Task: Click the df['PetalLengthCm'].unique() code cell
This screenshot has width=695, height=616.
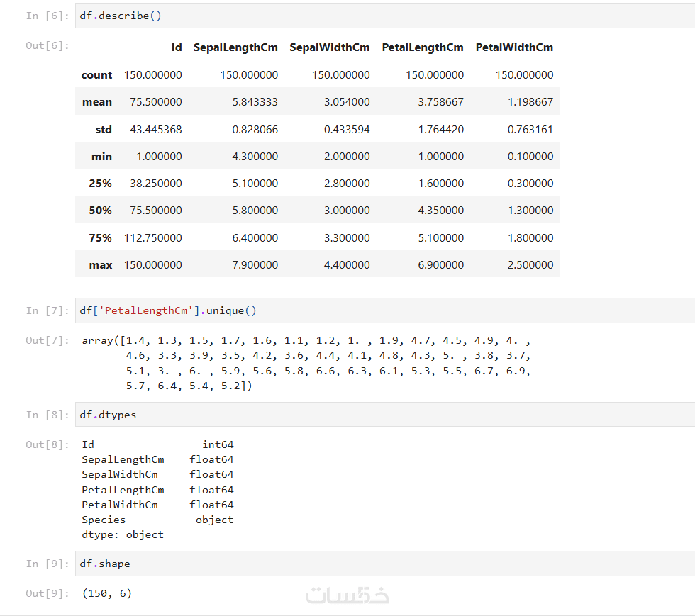Action: pos(383,310)
